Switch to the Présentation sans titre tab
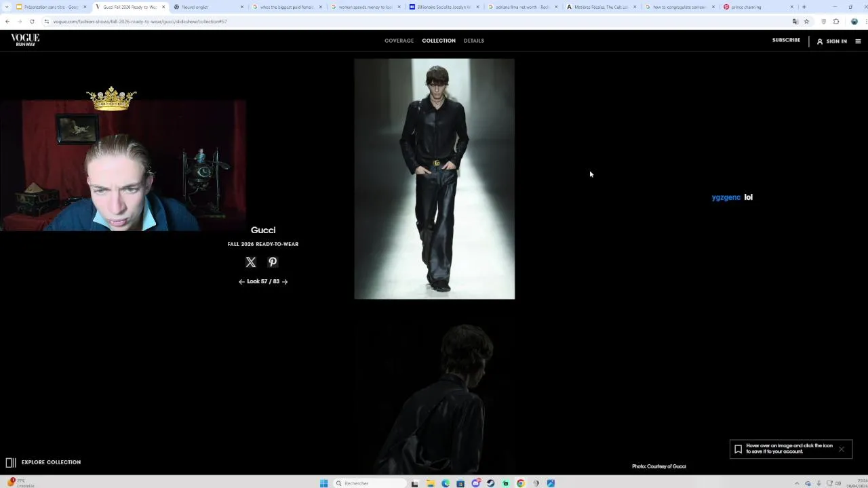Image resolution: width=868 pixels, height=488 pixels. click(x=51, y=7)
